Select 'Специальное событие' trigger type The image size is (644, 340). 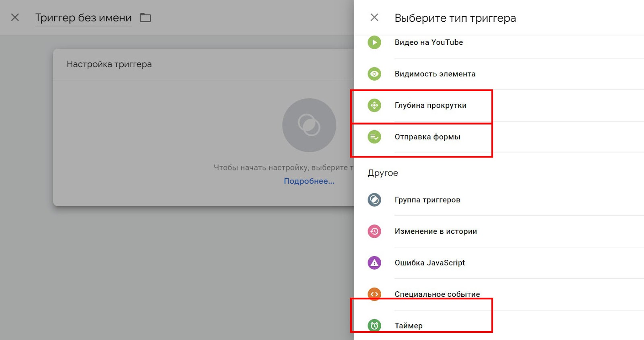438,294
